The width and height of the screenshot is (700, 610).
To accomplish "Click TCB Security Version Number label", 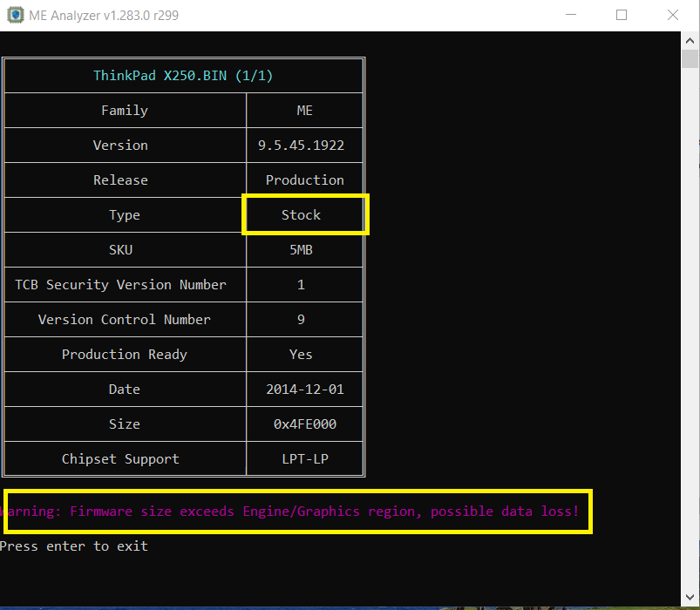I will click(120, 285).
